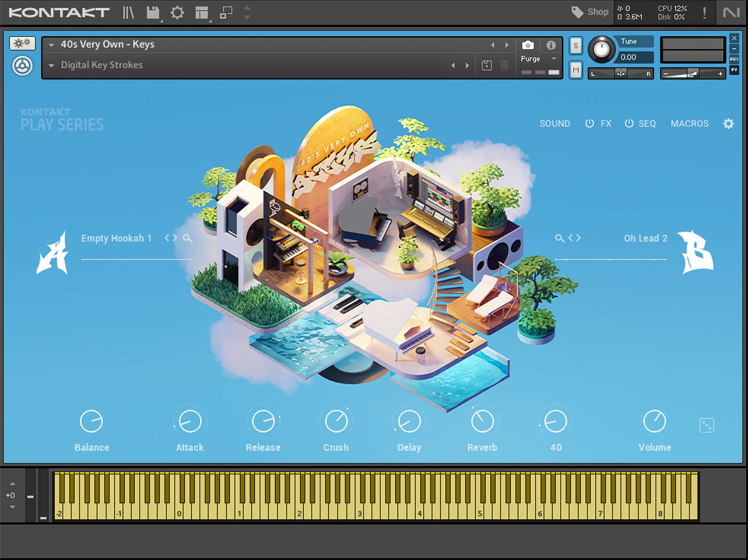This screenshot has height=560, width=748.
Task: Click the Attack knob
Action: pos(190,421)
